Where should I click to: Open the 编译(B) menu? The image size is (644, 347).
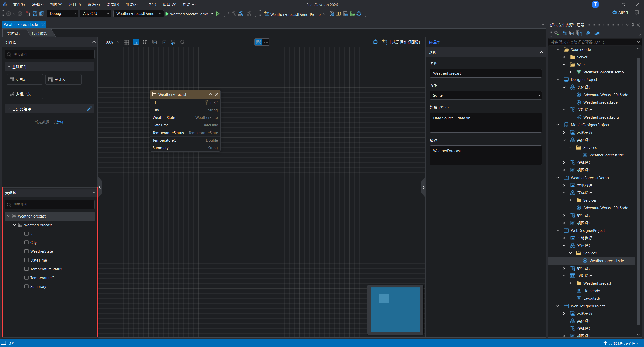(x=94, y=5)
